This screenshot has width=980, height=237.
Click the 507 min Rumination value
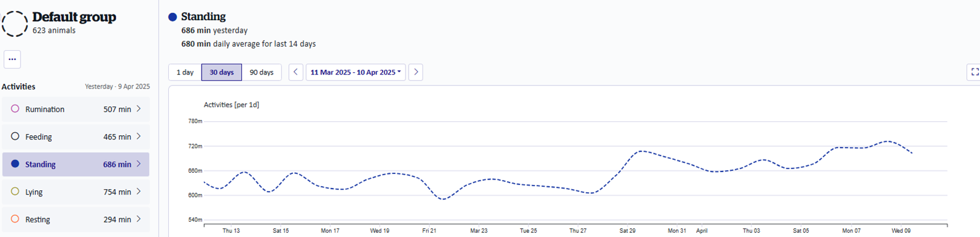pyautogui.click(x=117, y=110)
